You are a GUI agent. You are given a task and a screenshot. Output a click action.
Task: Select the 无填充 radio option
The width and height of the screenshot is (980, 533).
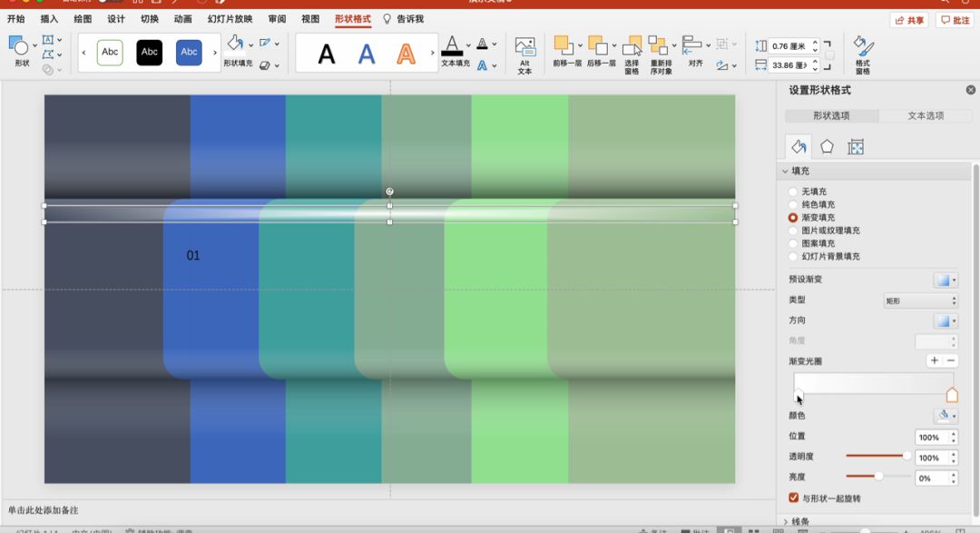coord(793,192)
